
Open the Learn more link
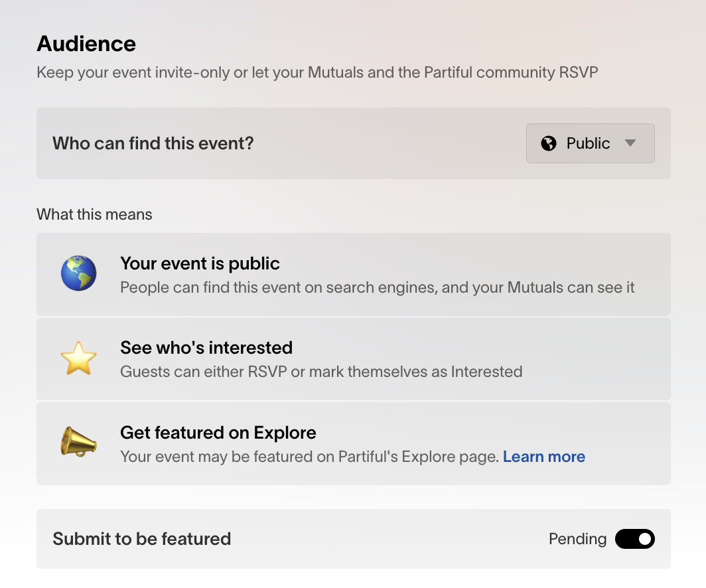click(543, 457)
